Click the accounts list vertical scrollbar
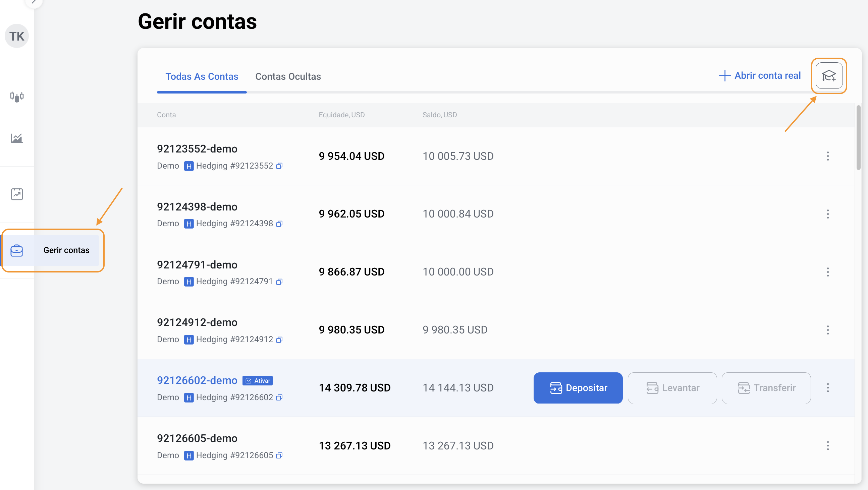This screenshot has width=868, height=490. pyautogui.click(x=858, y=138)
